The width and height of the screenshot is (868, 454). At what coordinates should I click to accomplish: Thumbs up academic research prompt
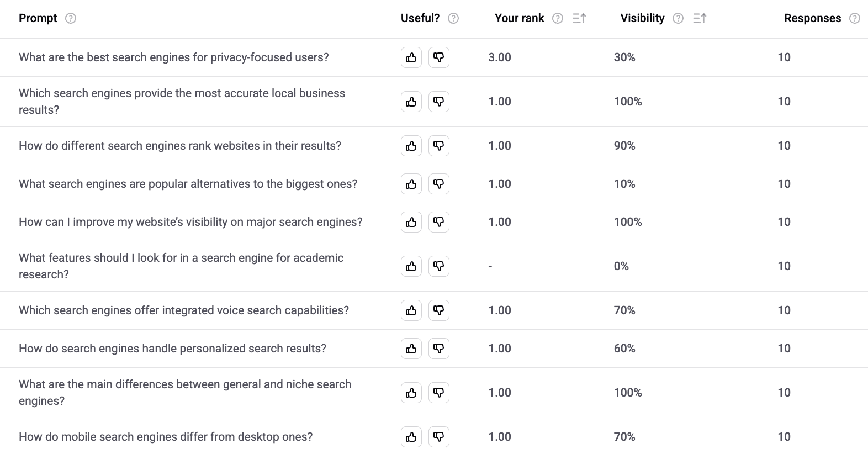[411, 266]
